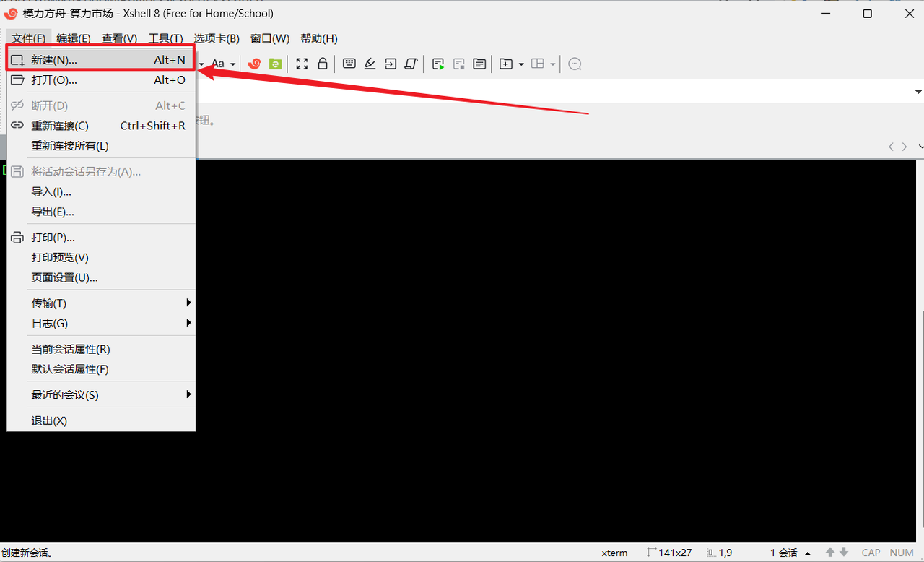Click the boxed right-arrow toolbar icon
This screenshot has width=924, height=562.
pos(391,64)
